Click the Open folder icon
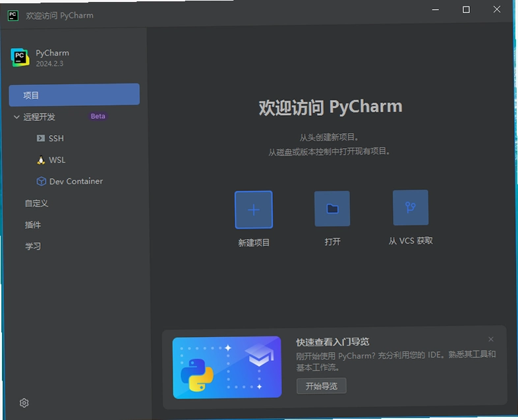This screenshot has height=420, width=518. click(x=332, y=209)
